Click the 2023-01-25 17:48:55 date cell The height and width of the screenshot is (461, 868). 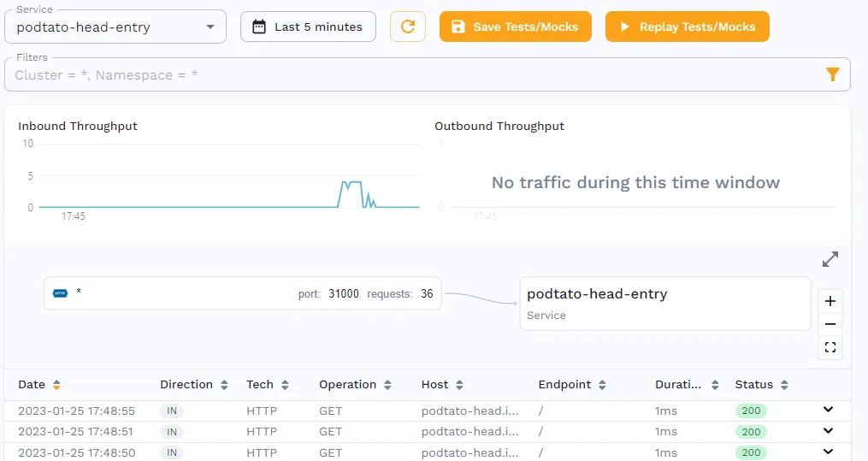click(x=76, y=411)
